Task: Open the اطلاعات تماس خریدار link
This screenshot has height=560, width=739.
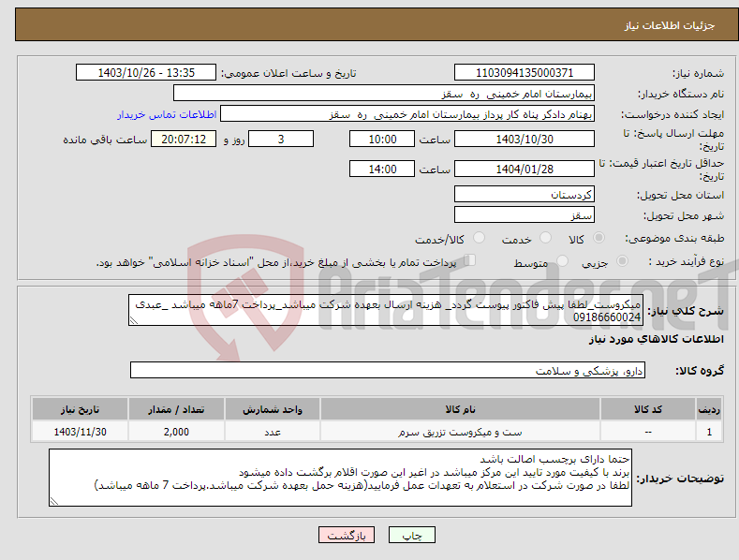Action: click(167, 114)
